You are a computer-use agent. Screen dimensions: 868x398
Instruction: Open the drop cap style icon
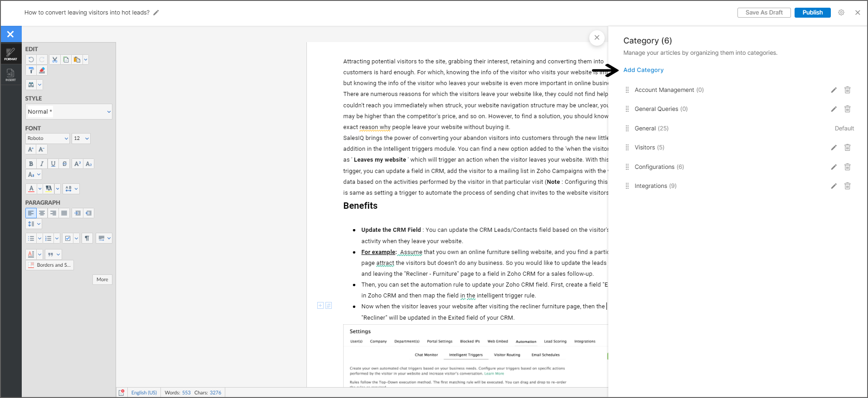click(31, 254)
